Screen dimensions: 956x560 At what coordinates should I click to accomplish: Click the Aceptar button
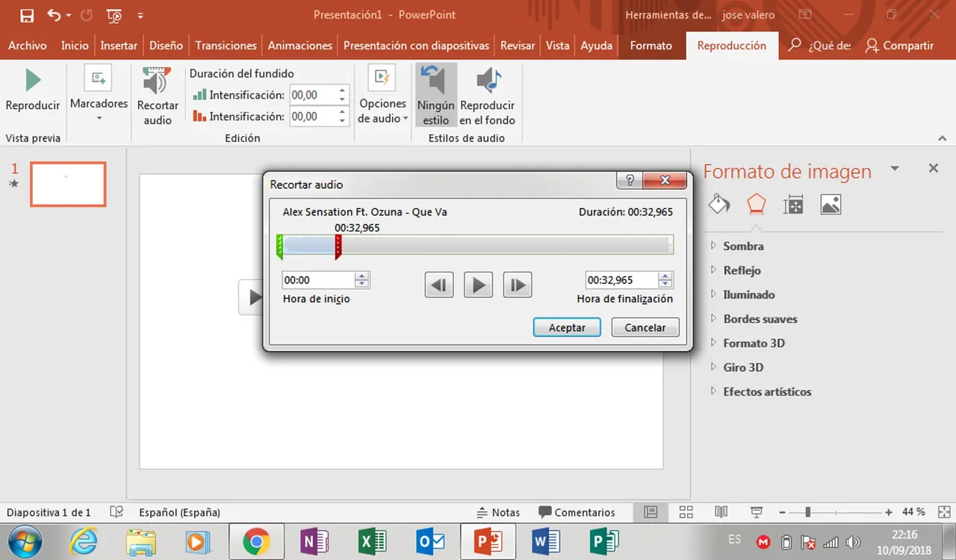[x=567, y=327]
